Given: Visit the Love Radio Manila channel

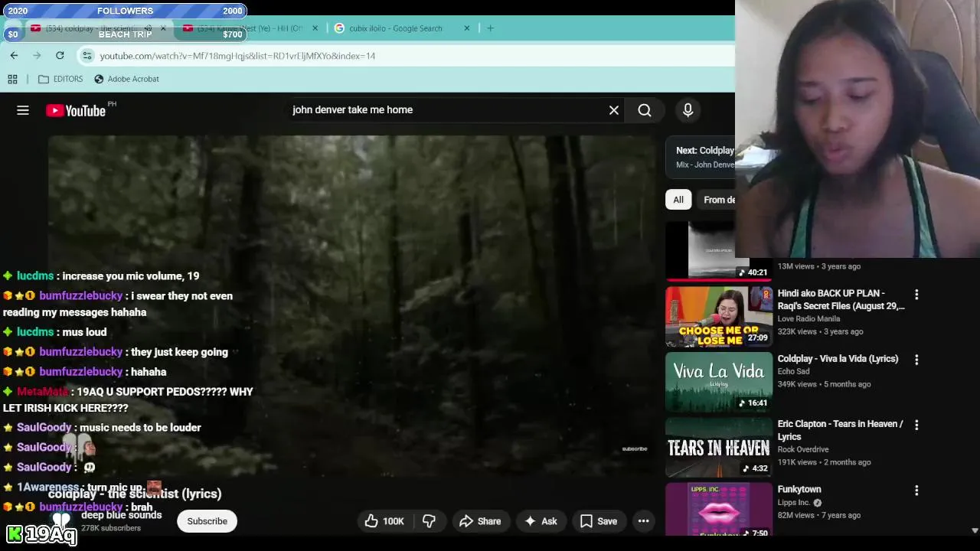Looking at the screenshot, I should pos(808,318).
